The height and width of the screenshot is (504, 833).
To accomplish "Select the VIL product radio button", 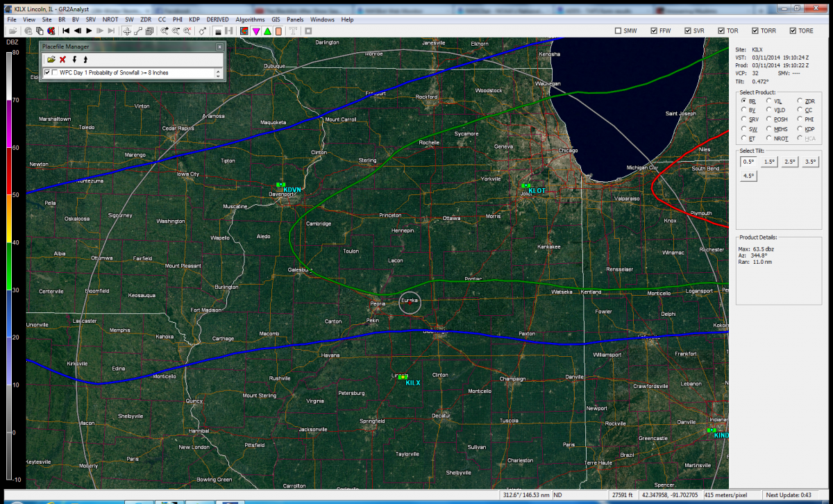I will click(769, 101).
